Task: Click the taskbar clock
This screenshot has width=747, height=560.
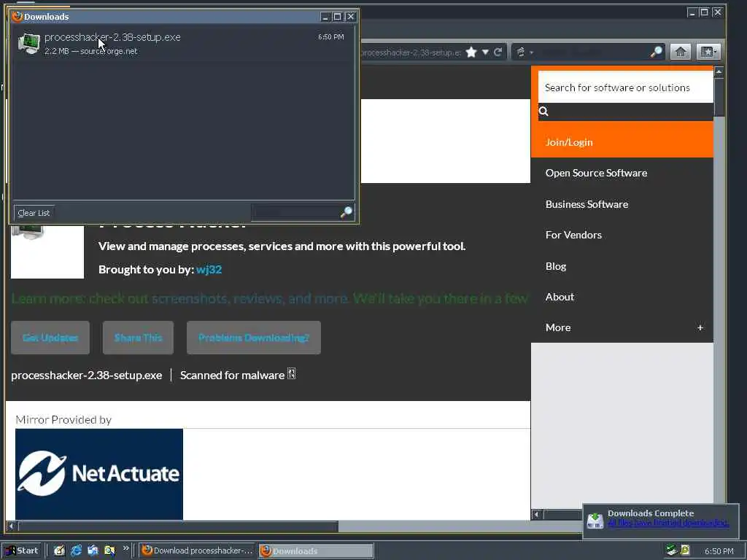Action: click(x=719, y=551)
